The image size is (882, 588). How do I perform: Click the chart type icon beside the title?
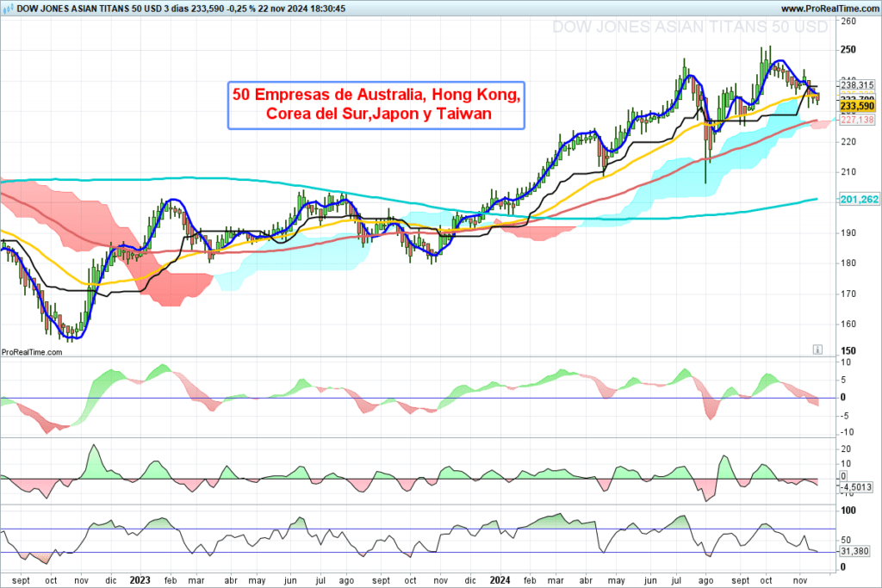point(8,9)
